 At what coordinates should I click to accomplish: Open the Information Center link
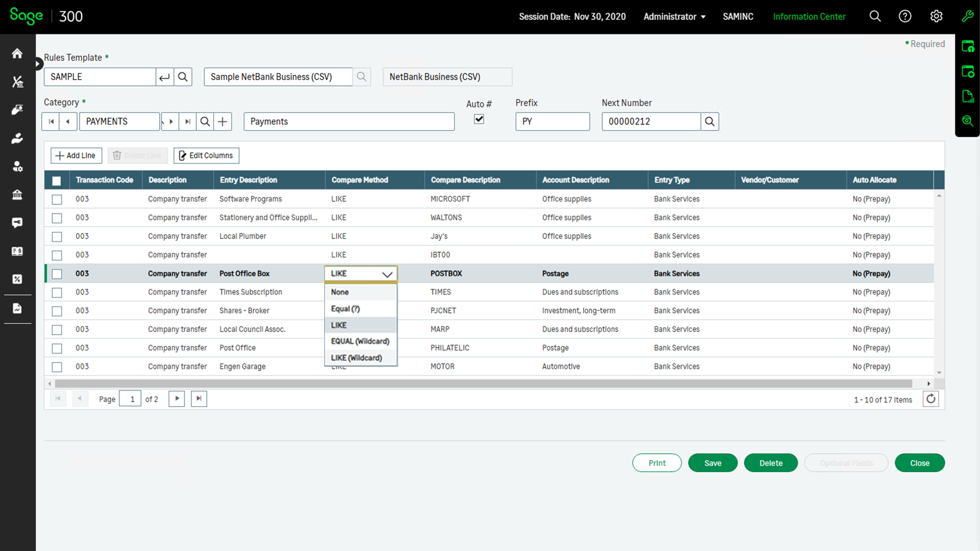click(809, 17)
